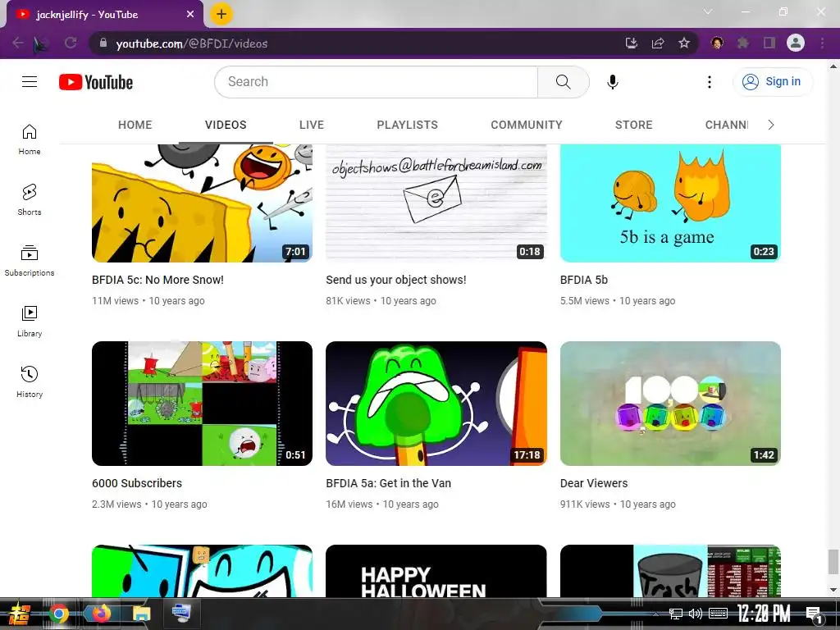Open Subscriptions in the sidebar
The width and height of the screenshot is (840, 630).
(x=30, y=260)
